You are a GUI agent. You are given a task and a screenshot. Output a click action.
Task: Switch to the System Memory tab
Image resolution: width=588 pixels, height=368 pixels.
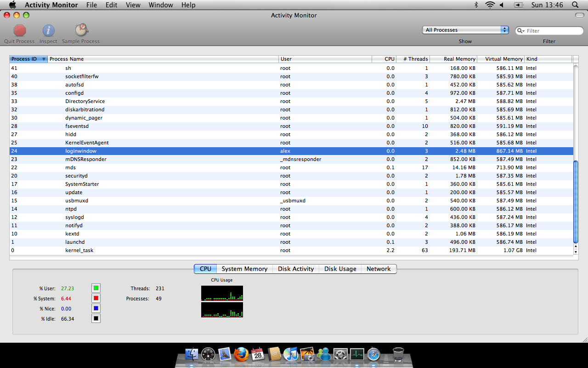point(244,269)
